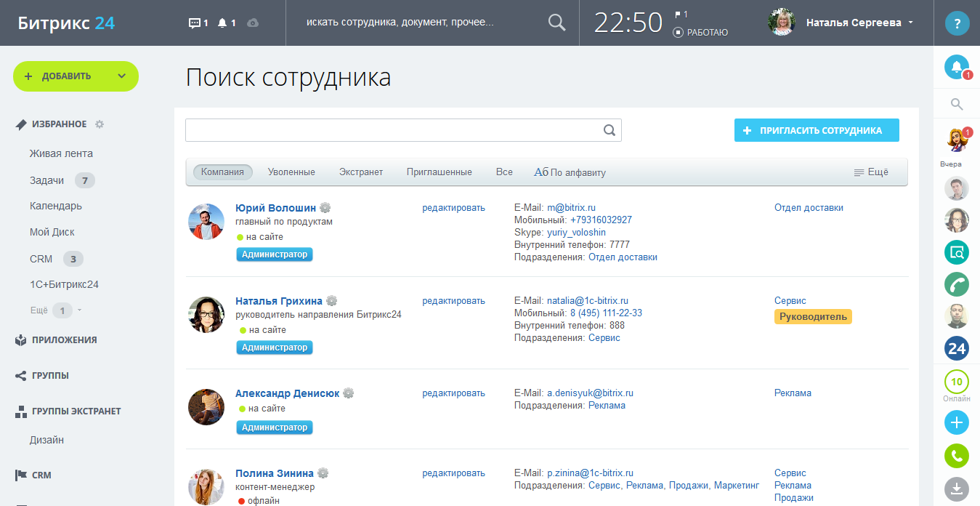Switch to the Экстранет tab
The image size is (980, 506).
click(x=361, y=172)
